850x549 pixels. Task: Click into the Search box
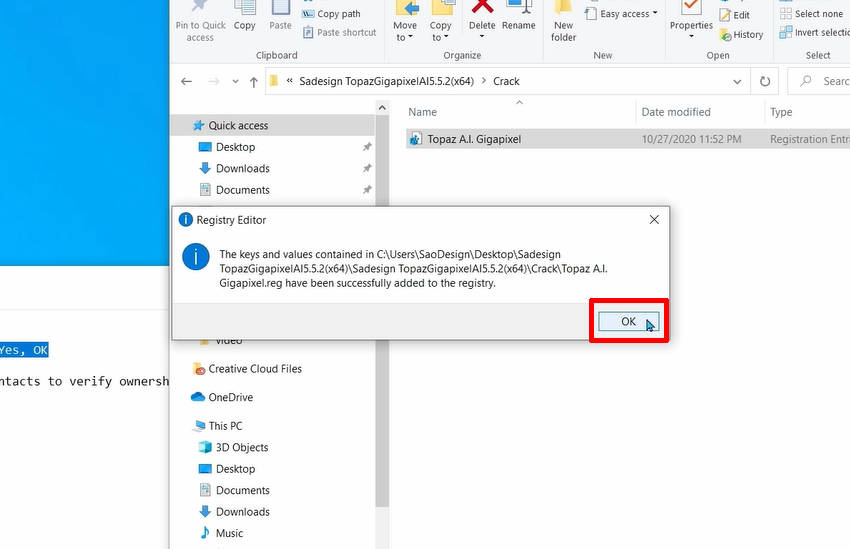click(x=821, y=81)
